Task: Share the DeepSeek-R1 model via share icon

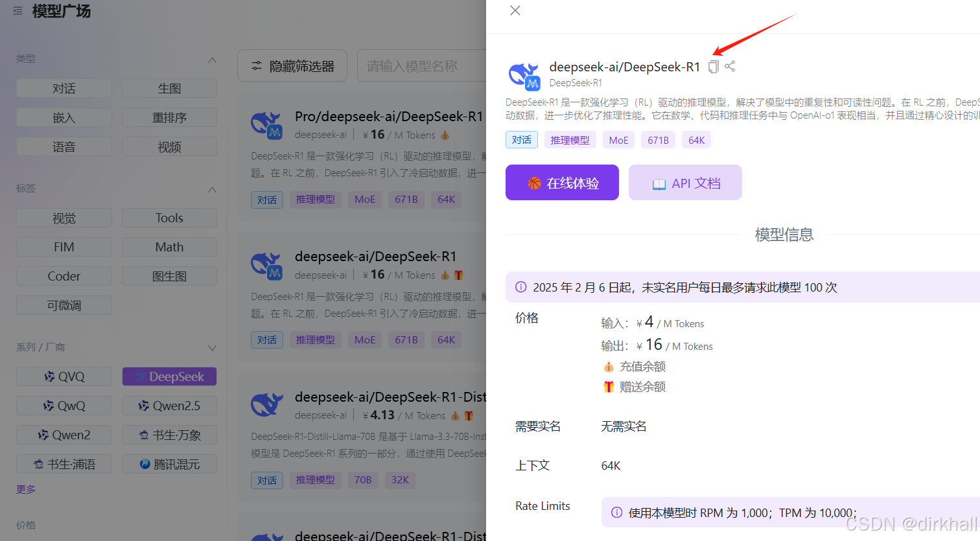Action: (x=730, y=66)
